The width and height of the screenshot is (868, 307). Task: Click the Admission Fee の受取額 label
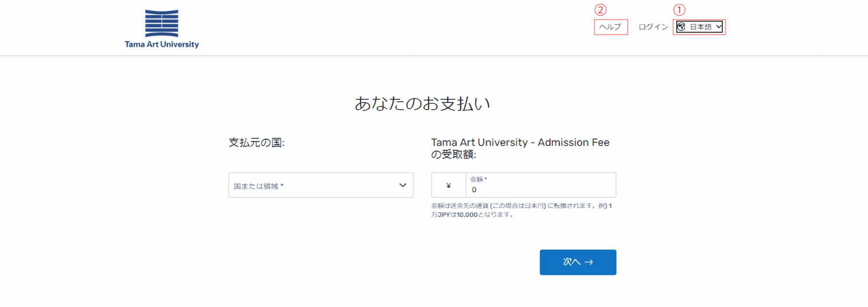pyautogui.click(x=519, y=148)
